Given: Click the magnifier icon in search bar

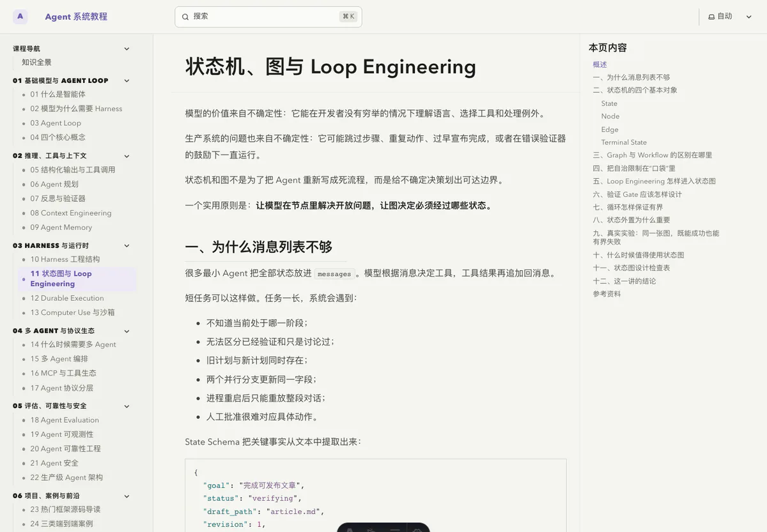Looking at the screenshot, I should (x=185, y=17).
